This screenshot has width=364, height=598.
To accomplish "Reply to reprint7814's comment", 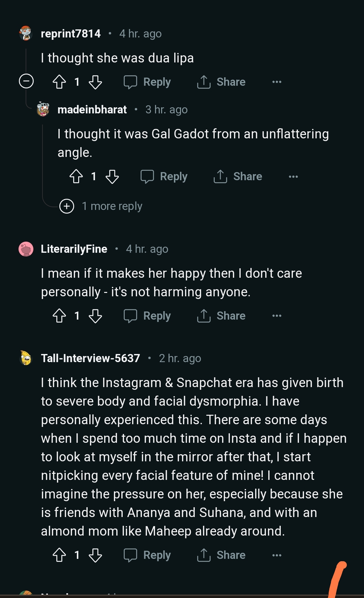I will [148, 82].
